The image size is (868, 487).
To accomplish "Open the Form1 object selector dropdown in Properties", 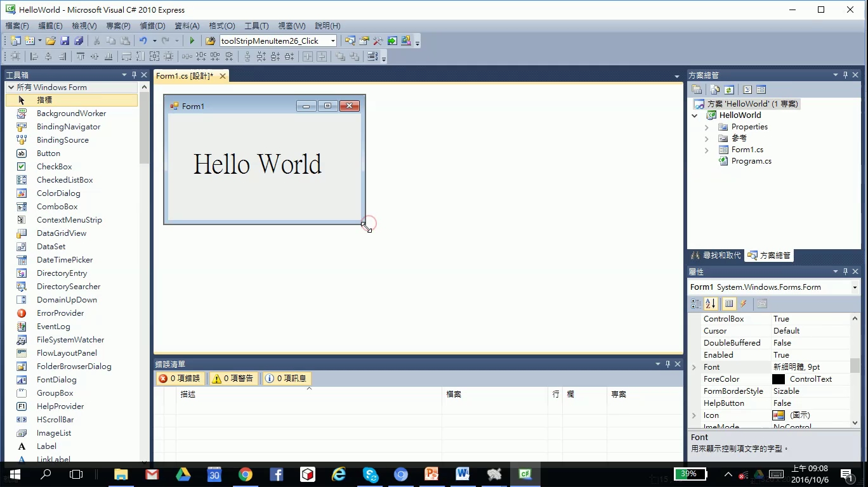I will tap(855, 287).
